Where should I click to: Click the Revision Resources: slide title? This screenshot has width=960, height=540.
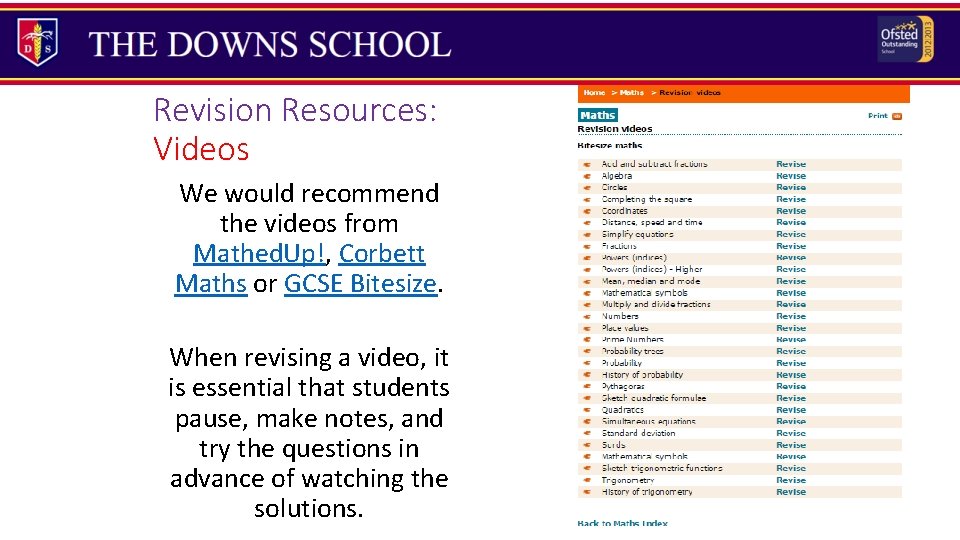(295, 111)
